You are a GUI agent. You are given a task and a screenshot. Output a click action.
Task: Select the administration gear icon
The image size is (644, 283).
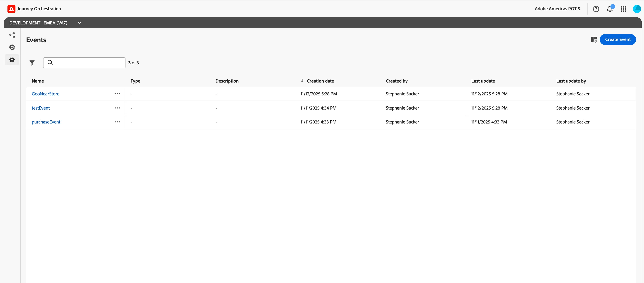point(12,60)
